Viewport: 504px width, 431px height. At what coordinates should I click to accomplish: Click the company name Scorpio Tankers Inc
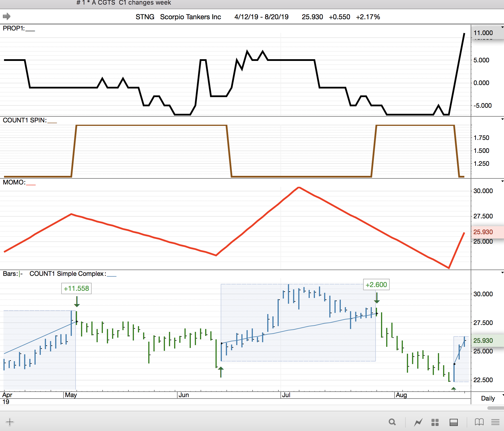click(x=191, y=17)
